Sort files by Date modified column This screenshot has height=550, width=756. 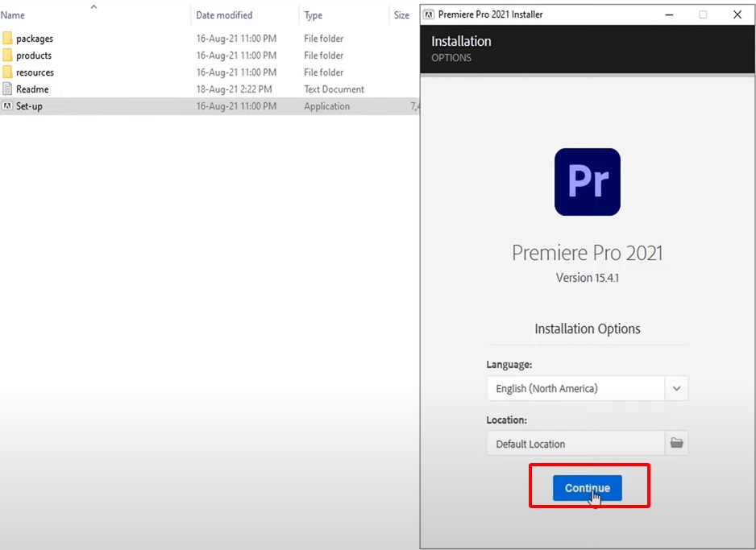[224, 15]
